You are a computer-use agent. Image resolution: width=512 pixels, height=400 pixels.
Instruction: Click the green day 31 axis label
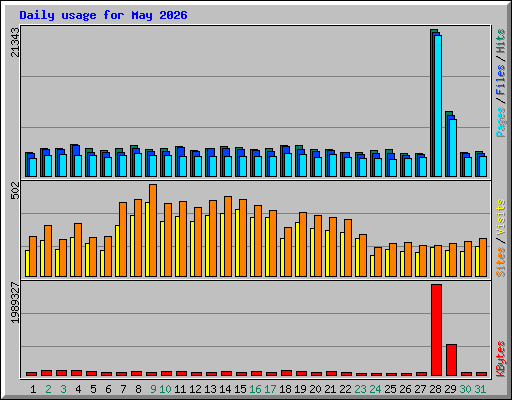480,389
